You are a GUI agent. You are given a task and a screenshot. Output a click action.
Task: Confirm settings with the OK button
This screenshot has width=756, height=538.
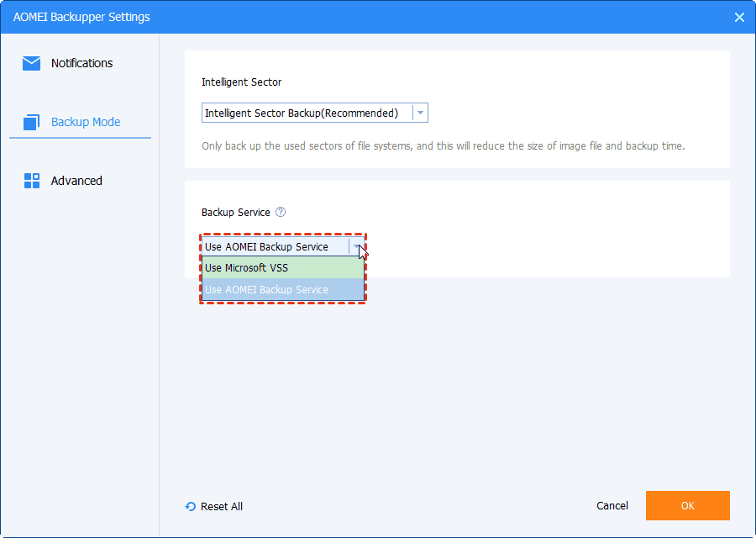click(687, 505)
